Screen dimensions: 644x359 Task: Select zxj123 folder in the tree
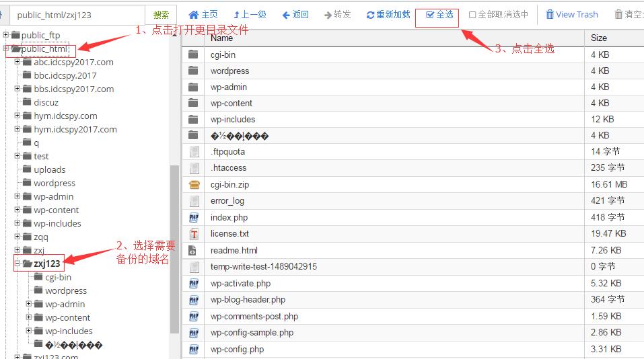[47, 264]
